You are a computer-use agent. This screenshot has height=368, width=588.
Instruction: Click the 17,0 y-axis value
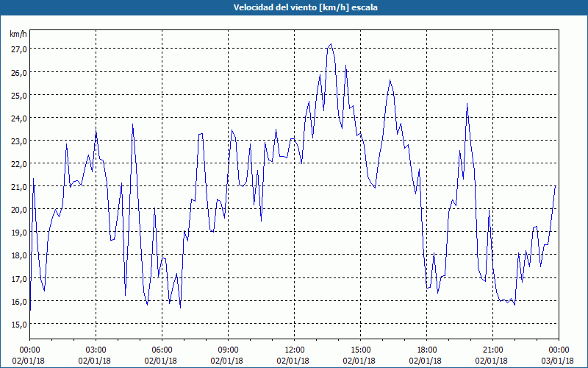[x=18, y=279]
